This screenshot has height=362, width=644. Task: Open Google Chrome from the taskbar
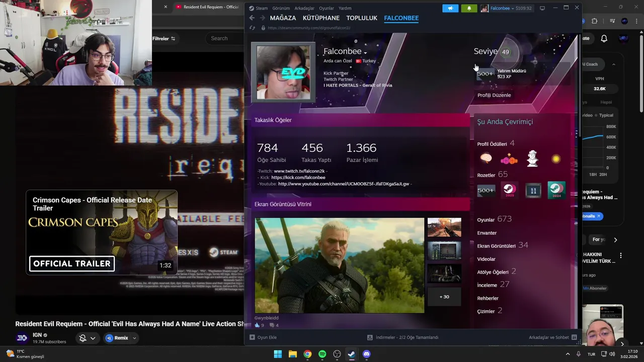click(x=307, y=354)
